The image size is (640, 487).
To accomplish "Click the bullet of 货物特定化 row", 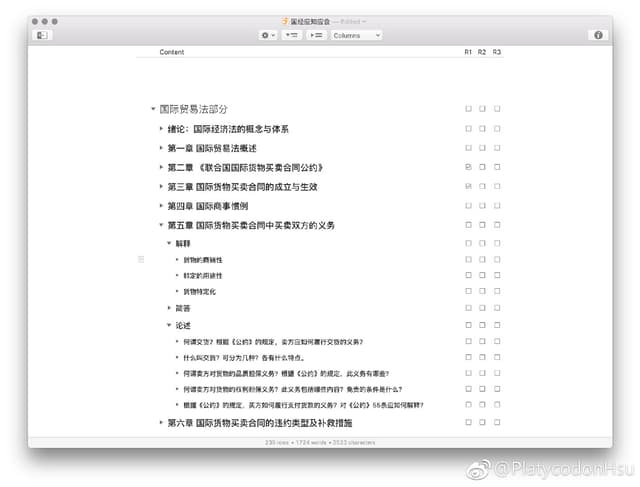I will pos(177,291).
